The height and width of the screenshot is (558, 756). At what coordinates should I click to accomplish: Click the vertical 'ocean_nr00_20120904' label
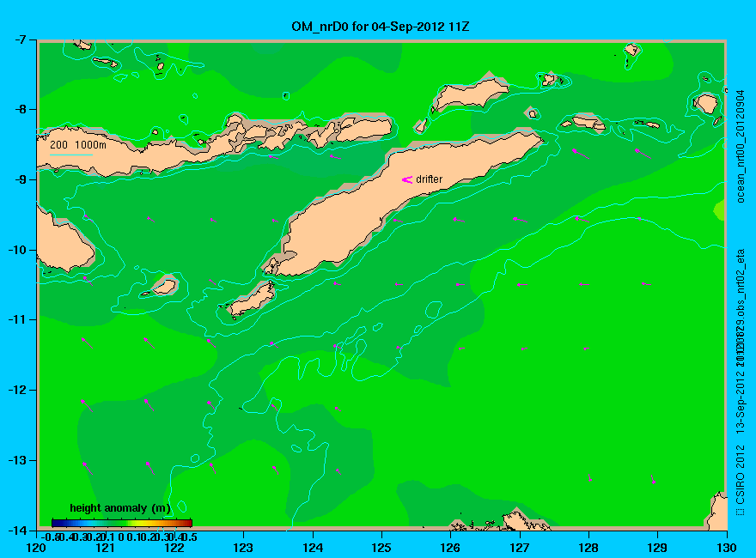click(741, 147)
